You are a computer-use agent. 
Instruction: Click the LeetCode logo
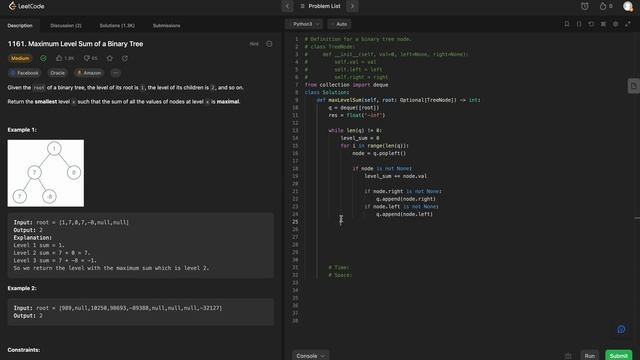(x=27, y=6)
